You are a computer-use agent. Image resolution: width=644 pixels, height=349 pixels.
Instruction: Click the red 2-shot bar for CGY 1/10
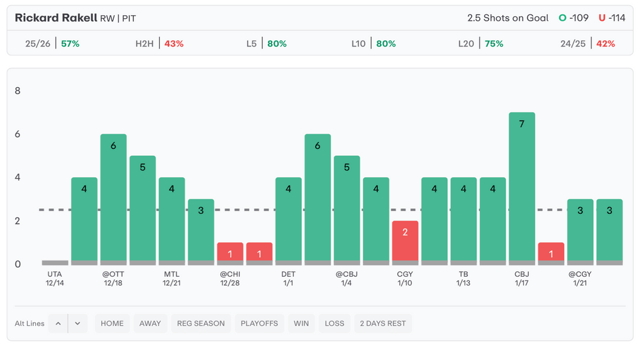click(405, 242)
